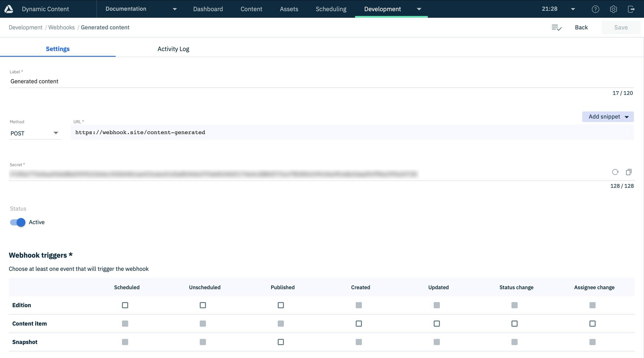644x358 pixels.
Task: Open the POST method dropdown
Action: [35, 133]
